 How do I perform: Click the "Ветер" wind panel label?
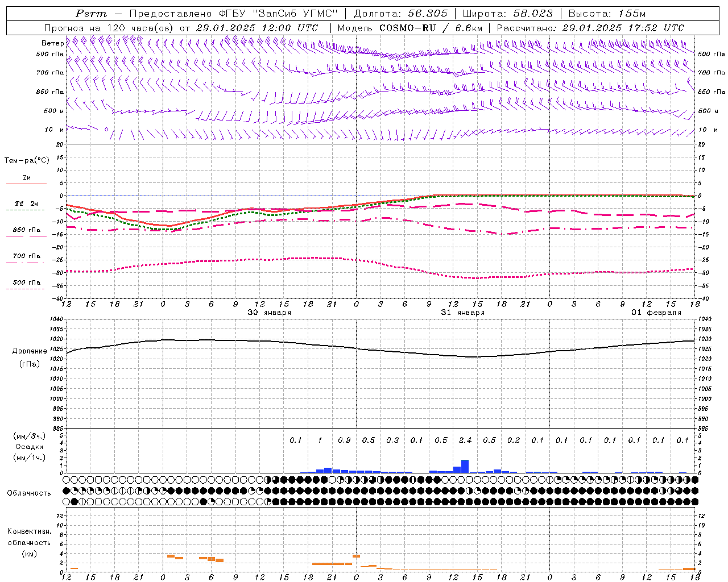coord(52,43)
